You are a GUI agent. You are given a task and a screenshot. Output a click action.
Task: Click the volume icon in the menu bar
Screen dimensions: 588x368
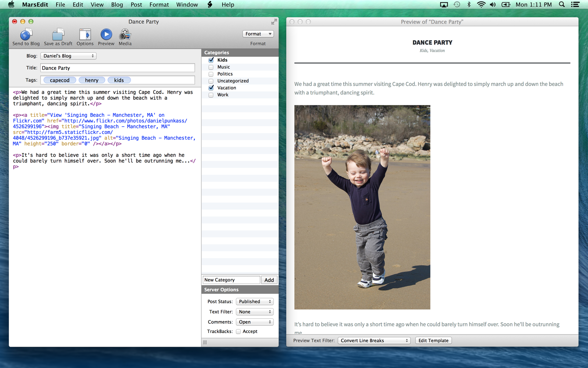[493, 4]
